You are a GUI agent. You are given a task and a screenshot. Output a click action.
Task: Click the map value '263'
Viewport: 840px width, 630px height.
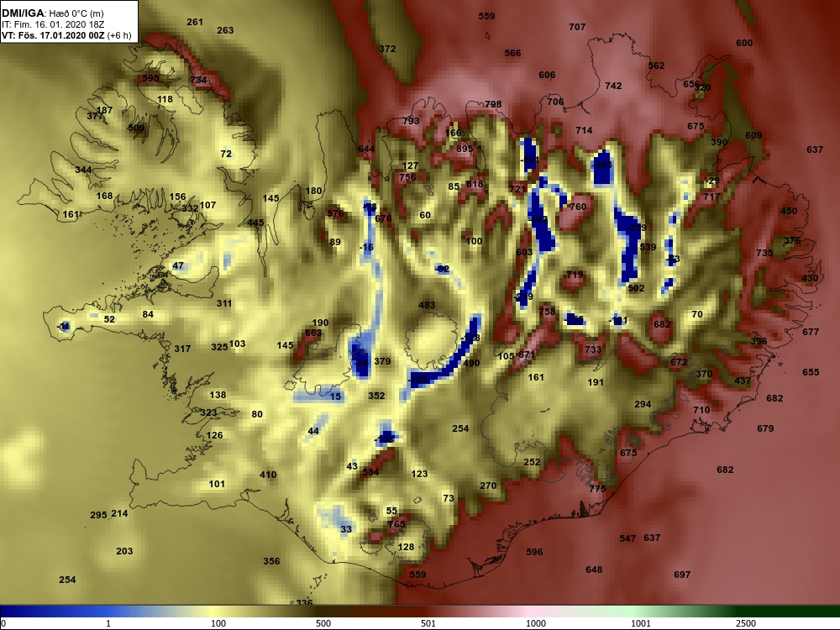click(225, 30)
